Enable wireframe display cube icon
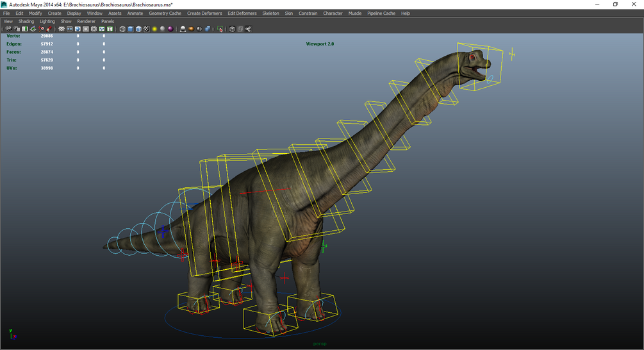The image size is (644, 350). 122,29
